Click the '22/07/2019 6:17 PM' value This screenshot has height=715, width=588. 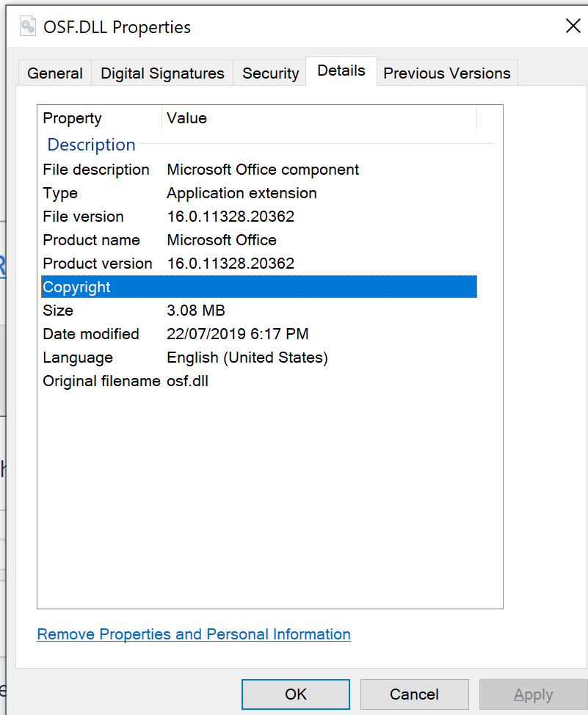pyautogui.click(x=238, y=334)
